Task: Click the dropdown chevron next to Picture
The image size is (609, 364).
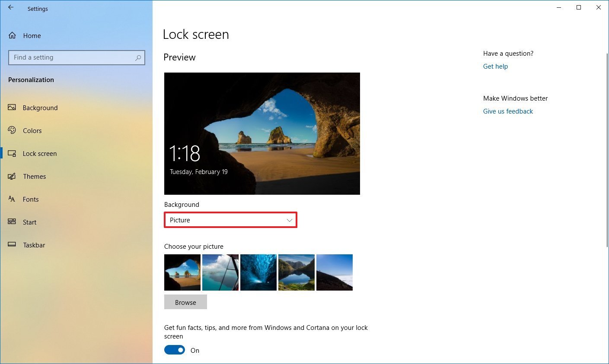Action: pyautogui.click(x=290, y=220)
